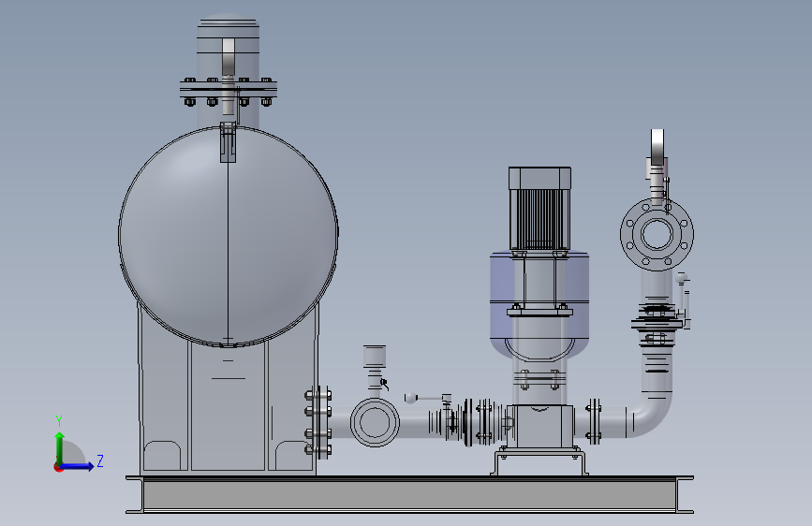The width and height of the screenshot is (812, 526).
Task: Select the pipe elbow at lower right
Action: click(x=650, y=416)
